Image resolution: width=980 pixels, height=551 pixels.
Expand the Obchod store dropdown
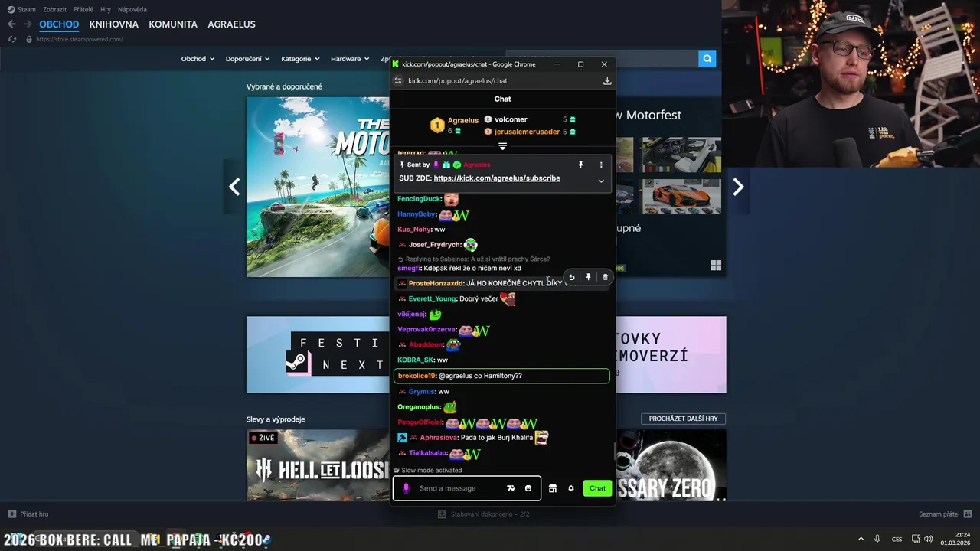click(198, 59)
